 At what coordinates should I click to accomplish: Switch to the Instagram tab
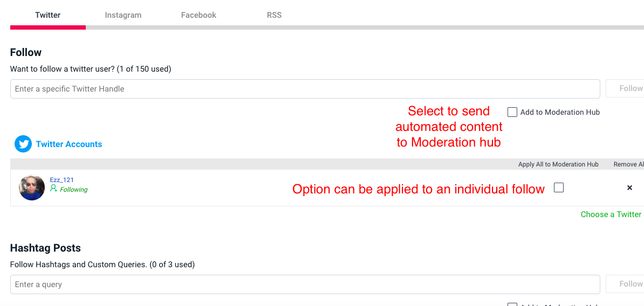(123, 15)
